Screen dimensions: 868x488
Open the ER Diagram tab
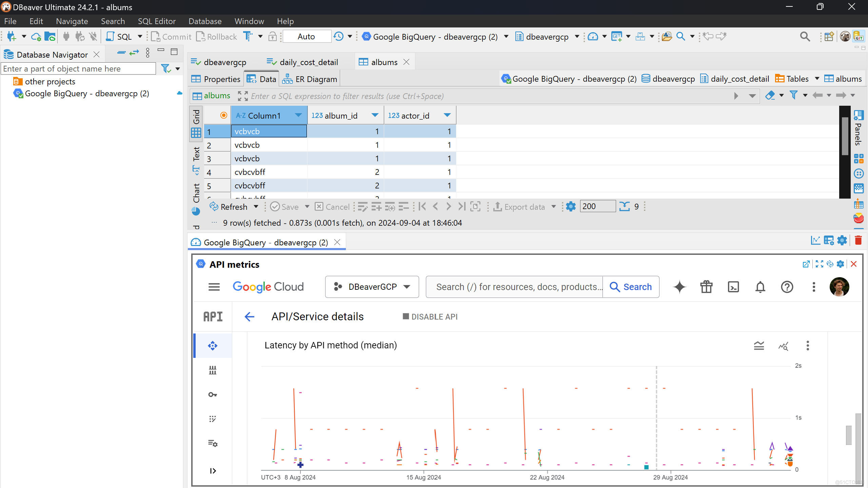[x=310, y=79]
